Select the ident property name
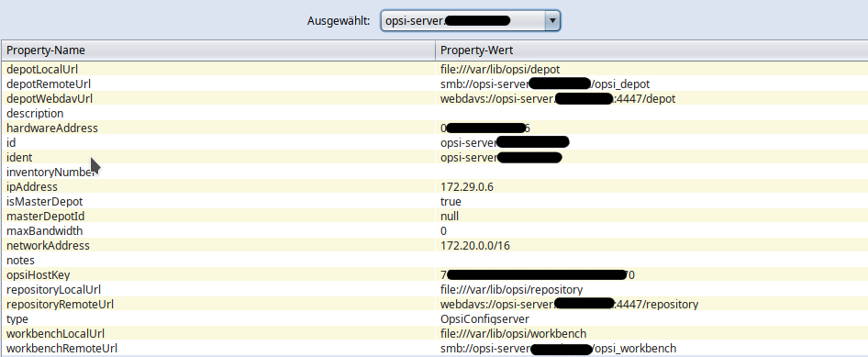The height and width of the screenshot is (357, 868). pos(19,157)
